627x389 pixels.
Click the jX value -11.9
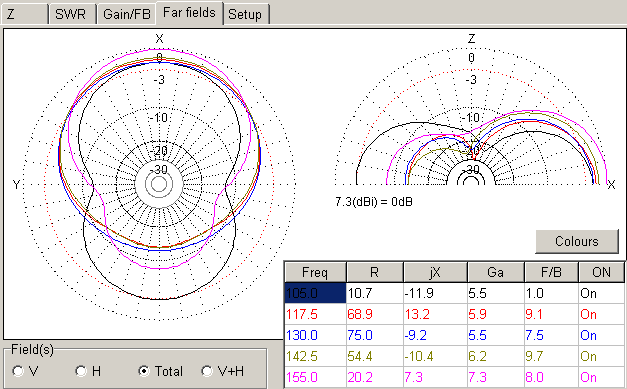pos(435,293)
